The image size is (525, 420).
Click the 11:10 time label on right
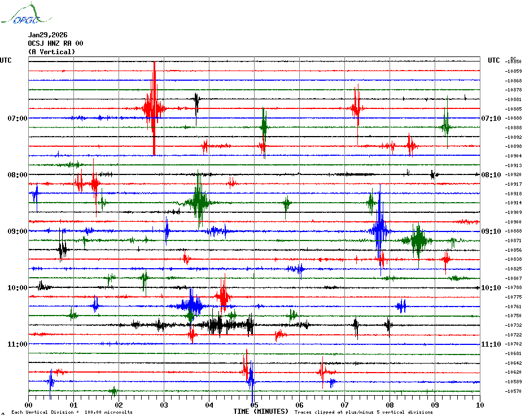point(491,344)
